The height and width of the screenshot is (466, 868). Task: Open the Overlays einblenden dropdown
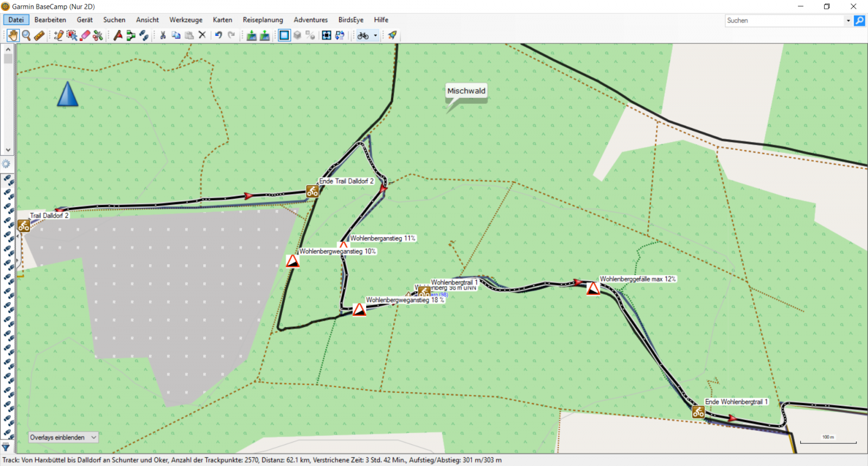point(63,437)
